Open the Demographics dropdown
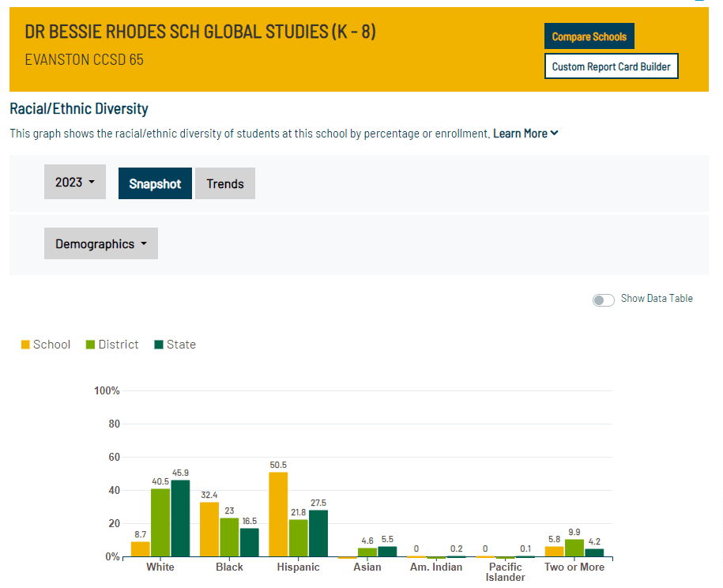The image size is (723, 588). [101, 244]
